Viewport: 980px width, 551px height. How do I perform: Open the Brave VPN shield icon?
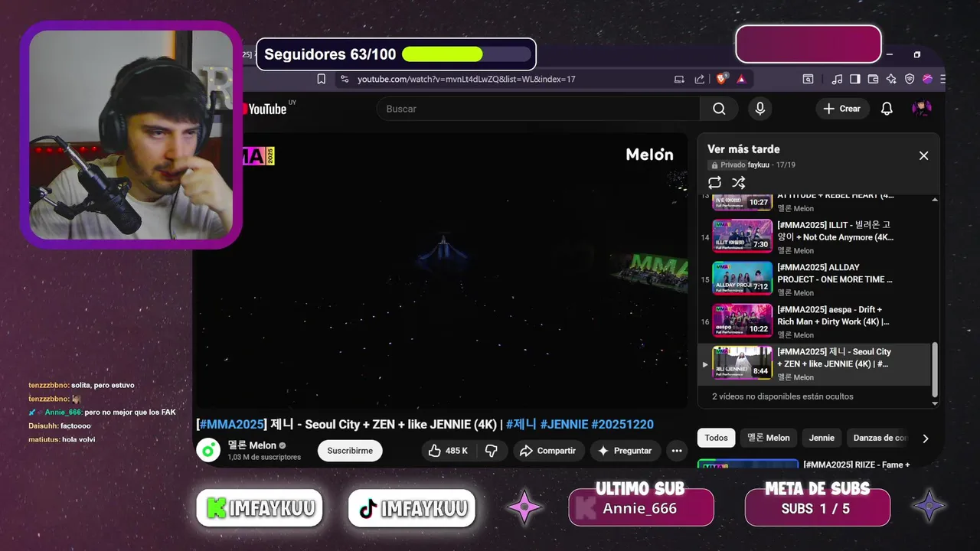(910, 79)
